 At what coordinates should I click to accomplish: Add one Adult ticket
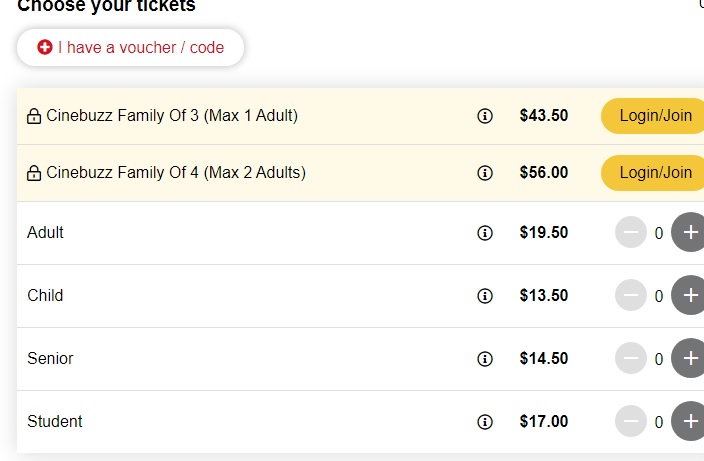click(x=688, y=232)
